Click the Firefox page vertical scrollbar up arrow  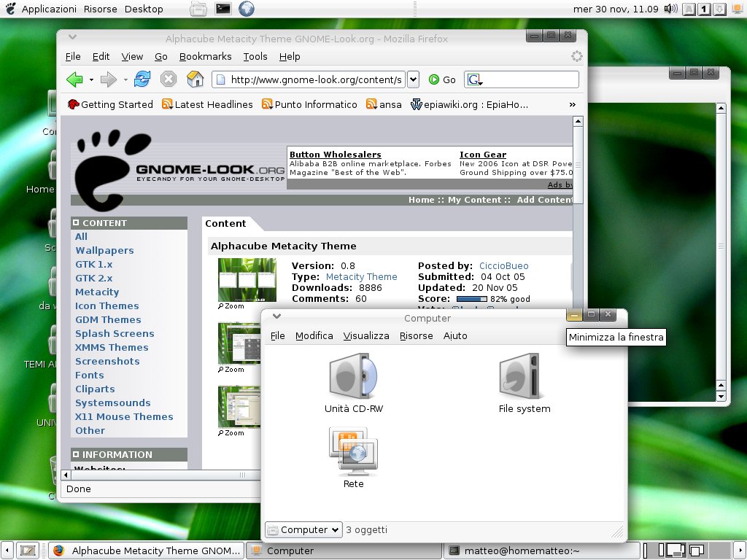point(578,122)
